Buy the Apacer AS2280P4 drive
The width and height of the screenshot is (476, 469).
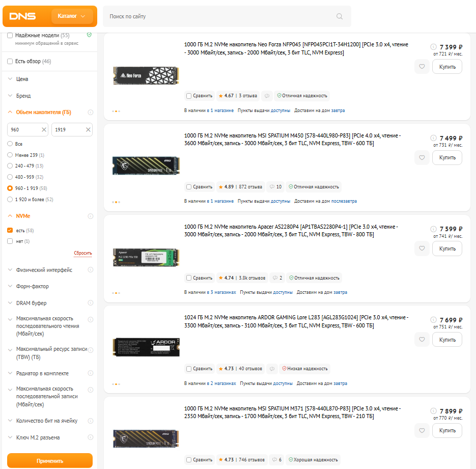(x=447, y=249)
